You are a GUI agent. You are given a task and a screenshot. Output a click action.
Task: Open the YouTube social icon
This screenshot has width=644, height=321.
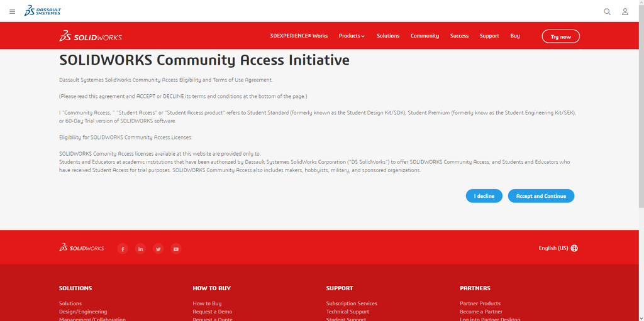[x=176, y=249]
